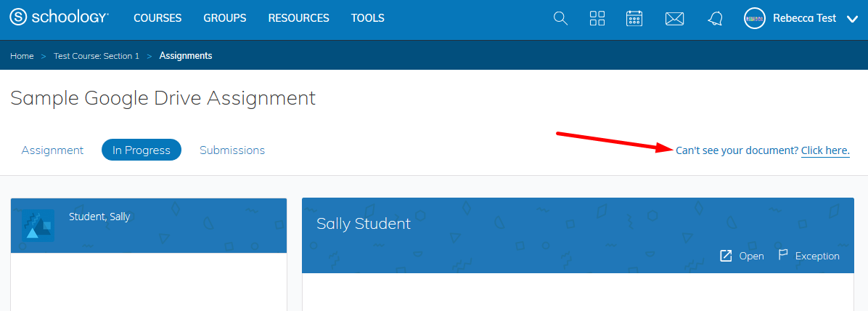Open Sally Student's document with Open button
Image resolution: width=868 pixels, height=311 pixels.
pyautogui.click(x=742, y=256)
